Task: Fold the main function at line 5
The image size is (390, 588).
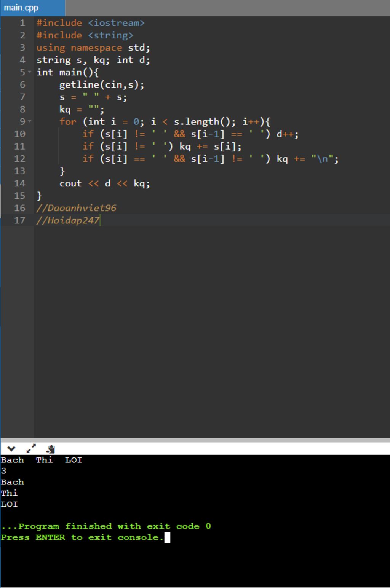Action: 29,72
